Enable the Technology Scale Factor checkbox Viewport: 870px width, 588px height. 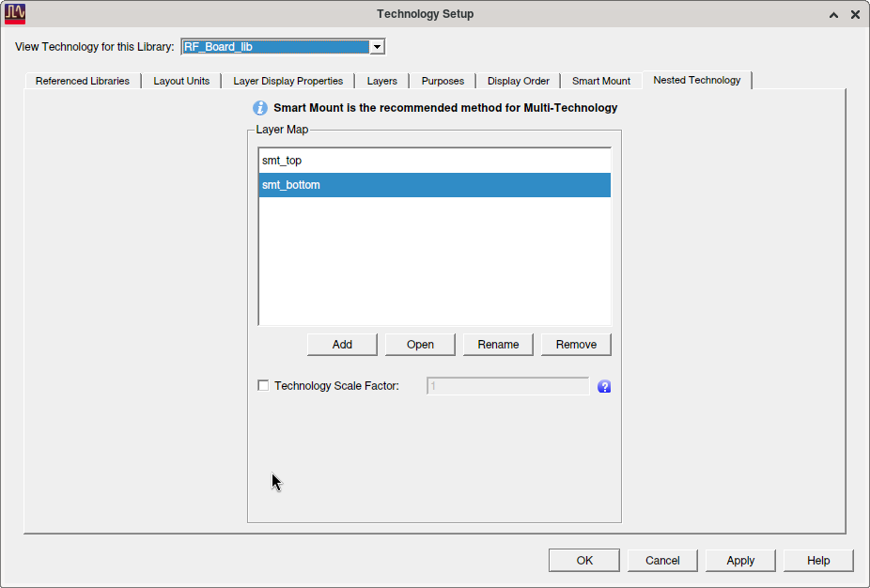pos(263,385)
